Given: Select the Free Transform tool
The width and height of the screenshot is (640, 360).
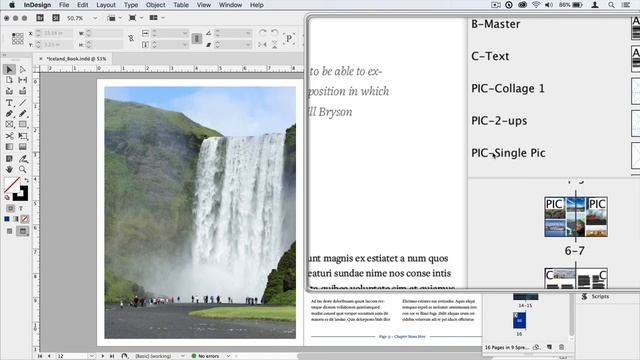Looking at the screenshot, I should (23, 136).
